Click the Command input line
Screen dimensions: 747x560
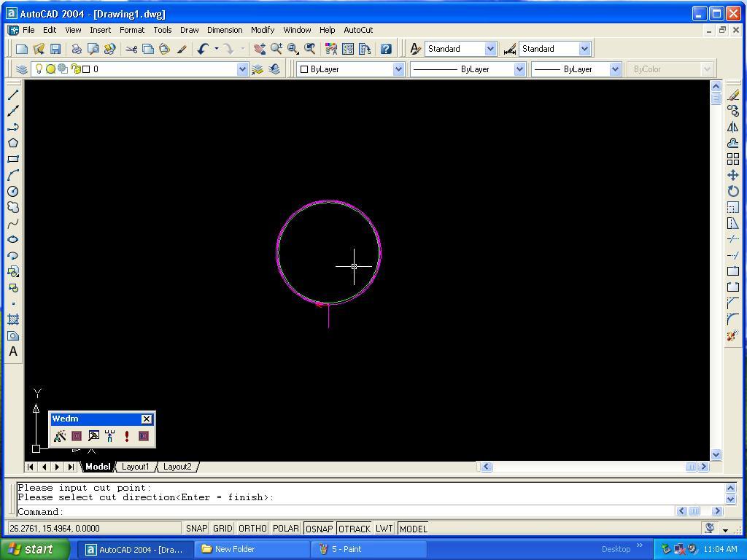point(345,512)
